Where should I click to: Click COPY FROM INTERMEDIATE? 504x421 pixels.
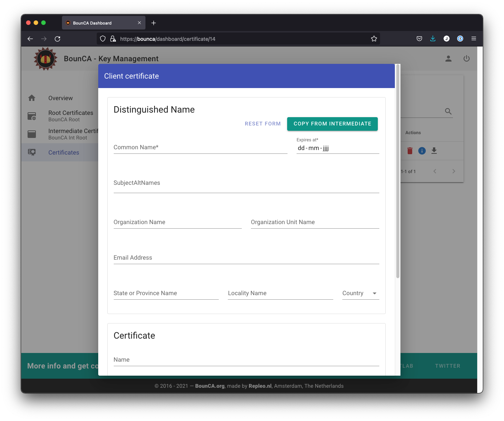(x=332, y=124)
